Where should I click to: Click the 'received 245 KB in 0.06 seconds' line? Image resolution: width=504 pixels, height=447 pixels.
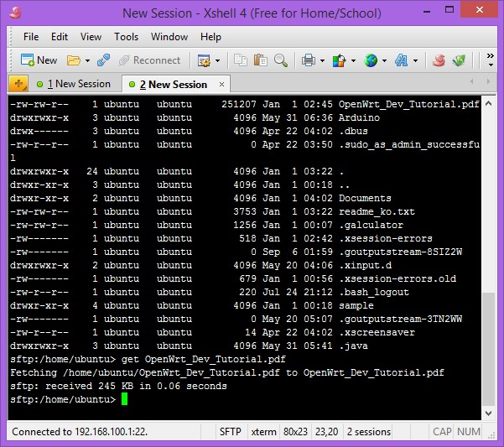point(136,386)
